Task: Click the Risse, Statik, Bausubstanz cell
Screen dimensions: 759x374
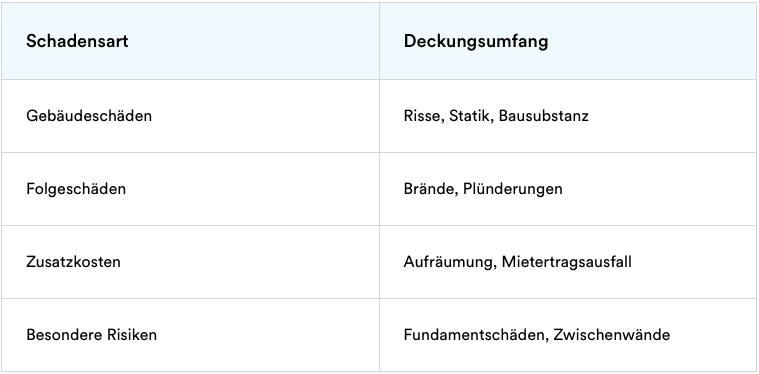Action: point(568,116)
